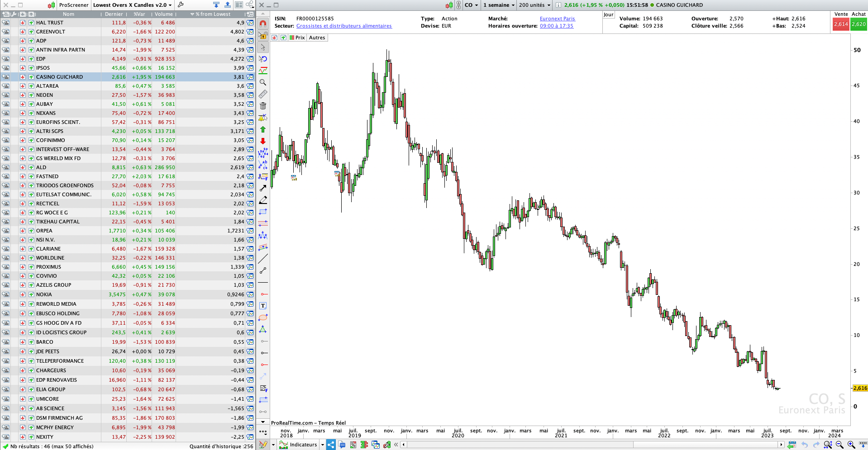
Task: Click the blue download arrow in ProScreener header
Action: coord(216,5)
